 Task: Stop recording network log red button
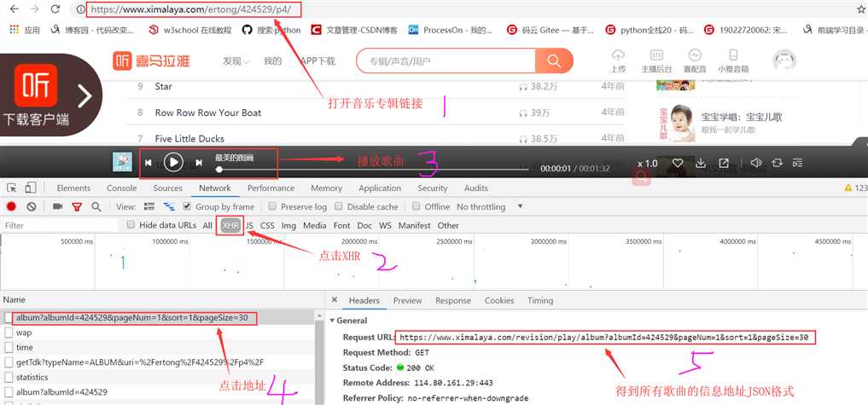coord(11,206)
